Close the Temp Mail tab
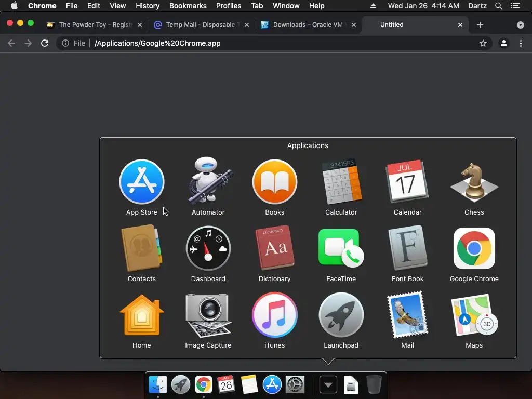Screen dimensions: 532x399 tap(247, 25)
